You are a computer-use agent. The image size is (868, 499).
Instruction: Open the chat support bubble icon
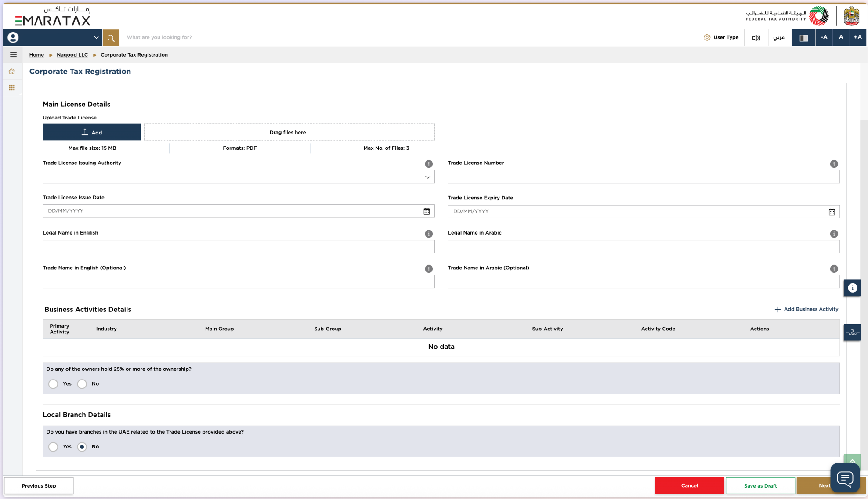tap(844, 478)
